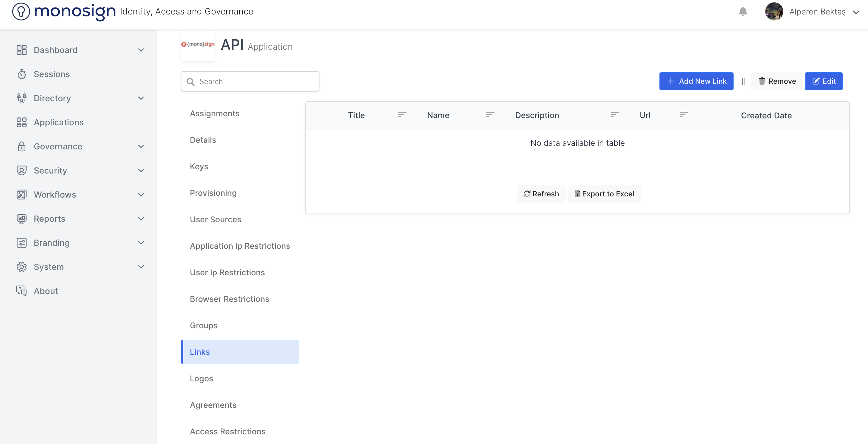The image size is (868, 444).
Task: Open the Provisioning tab
Action: [x=213, y=193]
